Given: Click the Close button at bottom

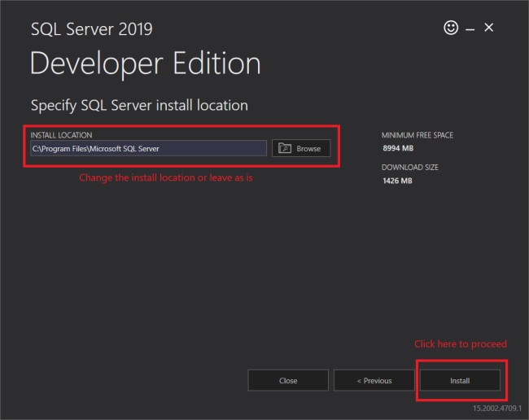Looking at the screenshot, I should (288, 381).
